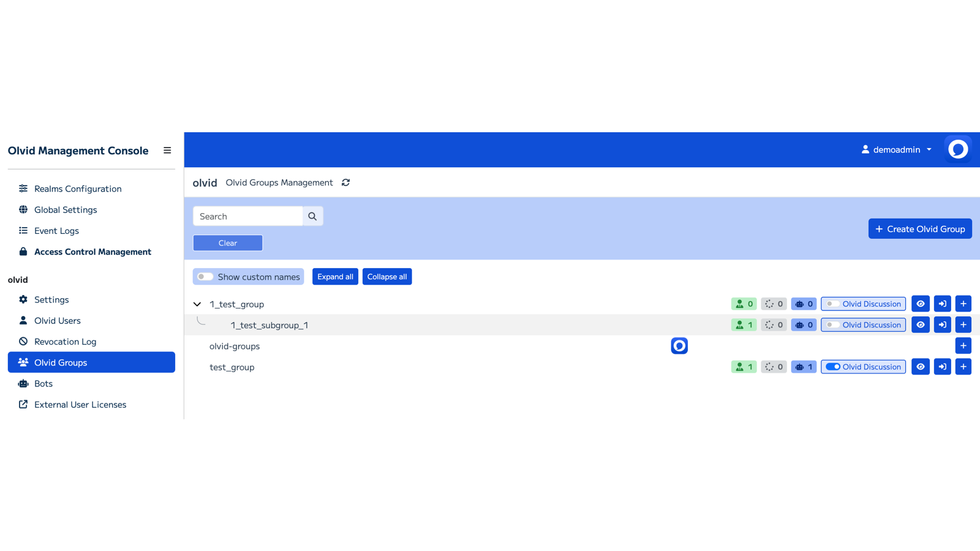Open the Event Logs panel

coord(56,231)
